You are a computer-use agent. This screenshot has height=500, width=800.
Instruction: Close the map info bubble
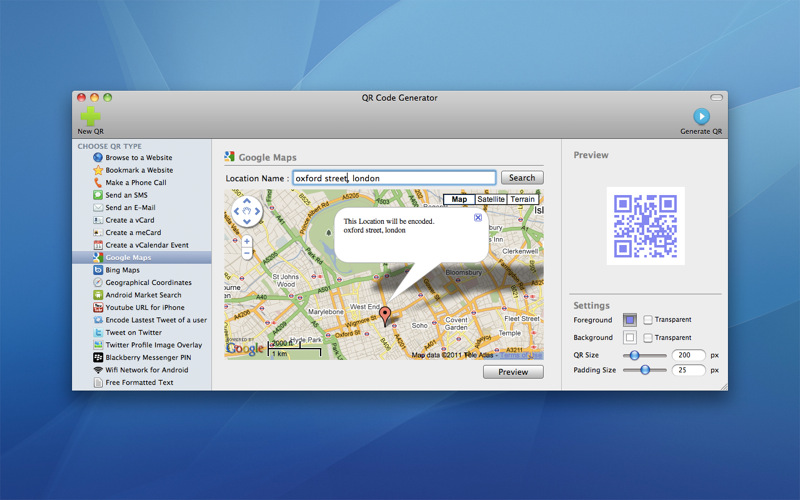point(478,217)
